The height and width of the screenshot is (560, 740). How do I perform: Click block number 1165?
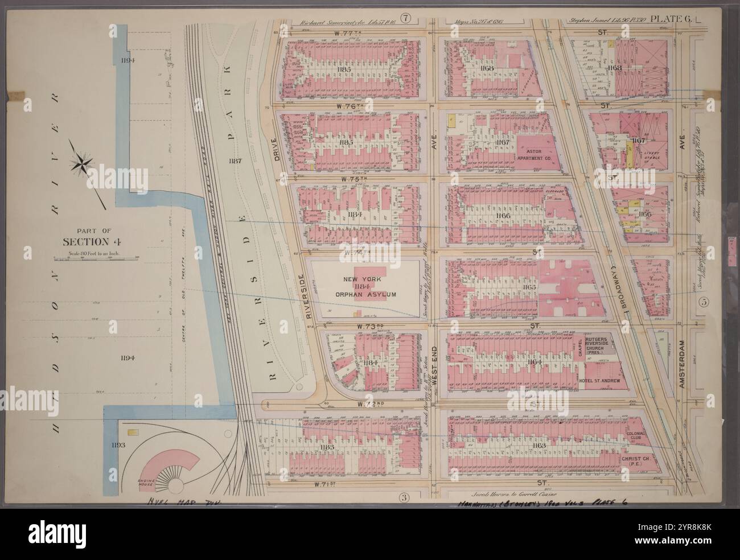pyautogui.click(x=529, y=289)
